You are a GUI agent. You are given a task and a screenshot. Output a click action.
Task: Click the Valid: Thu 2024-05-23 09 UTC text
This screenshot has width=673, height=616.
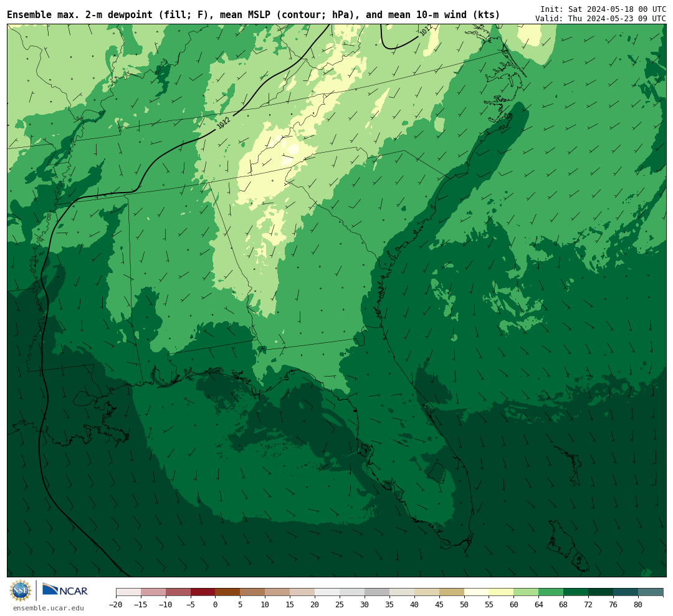pos(601,19)
